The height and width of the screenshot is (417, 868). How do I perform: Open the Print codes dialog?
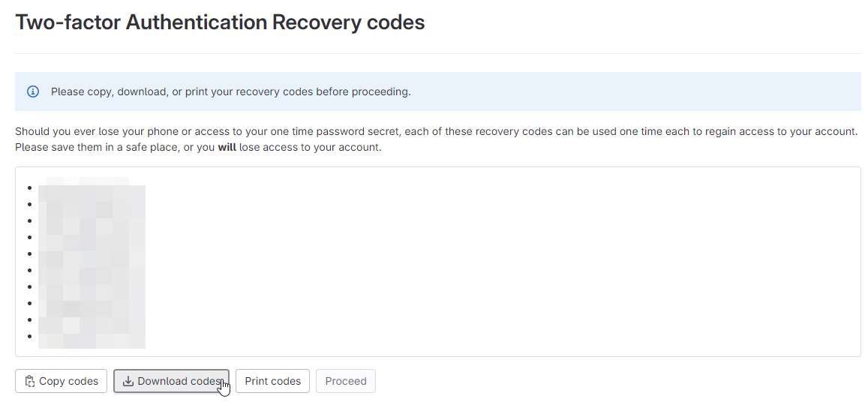(272, 381)
